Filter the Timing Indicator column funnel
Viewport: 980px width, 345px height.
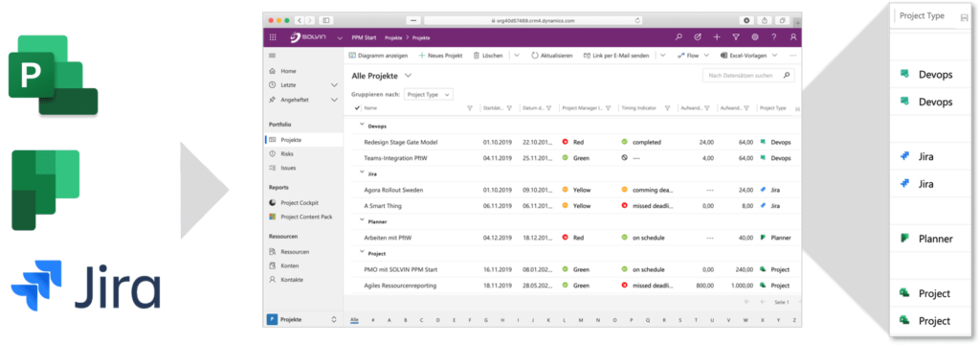point(667,107)
